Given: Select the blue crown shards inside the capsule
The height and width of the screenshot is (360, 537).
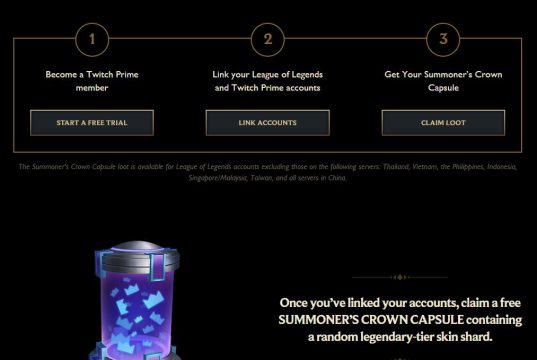Looking at the screenshot, I should [135, 313].
